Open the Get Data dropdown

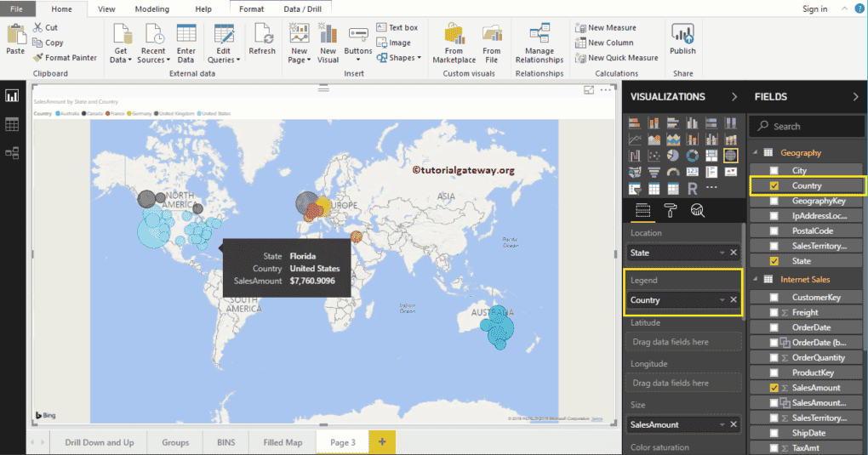(121, 44)
